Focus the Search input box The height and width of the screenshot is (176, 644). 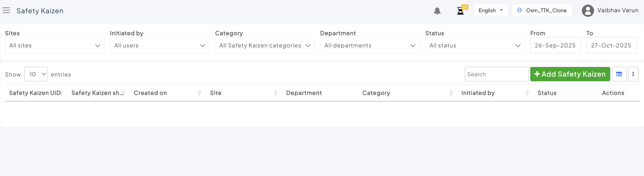496,74
